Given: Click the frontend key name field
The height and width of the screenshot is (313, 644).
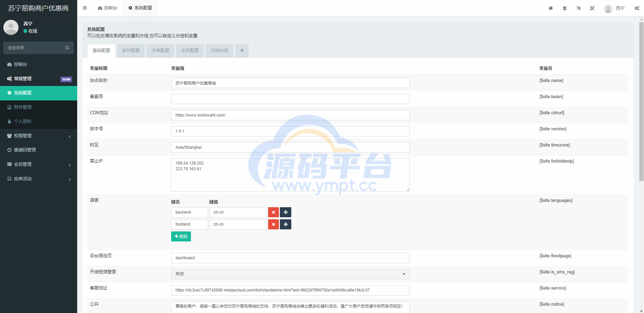Looking at the screenshot, I should [190, 224].
